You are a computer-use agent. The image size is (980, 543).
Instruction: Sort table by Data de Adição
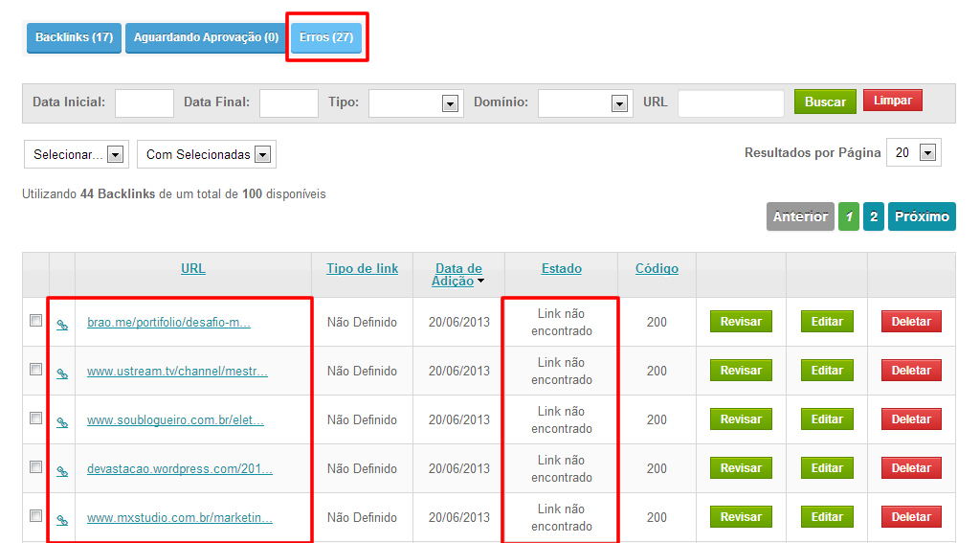click(x=458, y=275)
